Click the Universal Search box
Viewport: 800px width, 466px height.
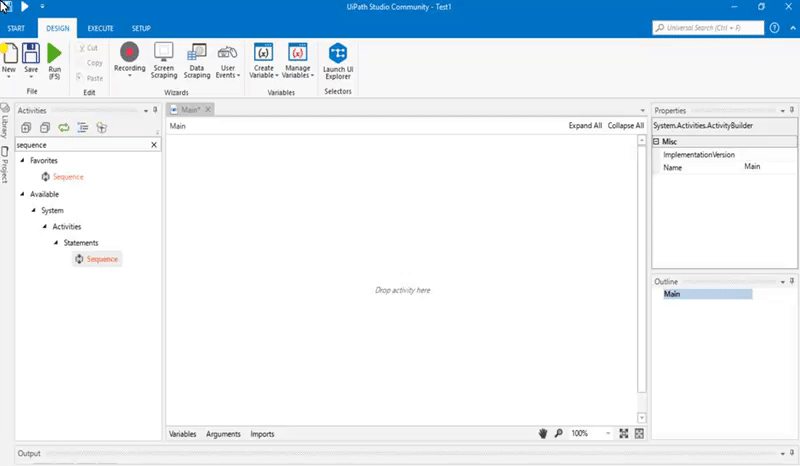[x=708, y=28]
